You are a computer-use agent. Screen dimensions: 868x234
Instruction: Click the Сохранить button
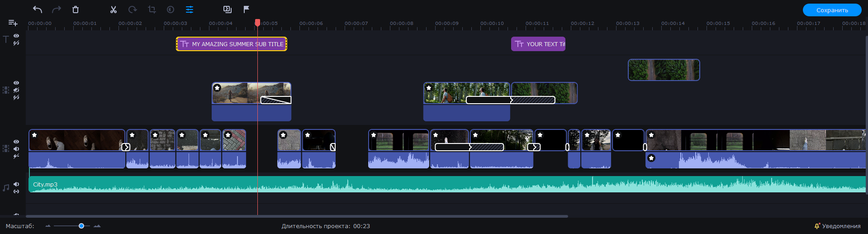point(832,10)
